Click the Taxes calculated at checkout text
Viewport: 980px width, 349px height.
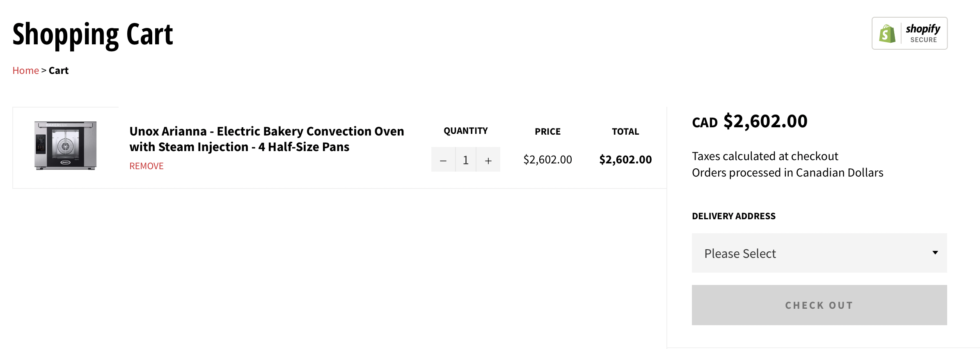point(765,156)
